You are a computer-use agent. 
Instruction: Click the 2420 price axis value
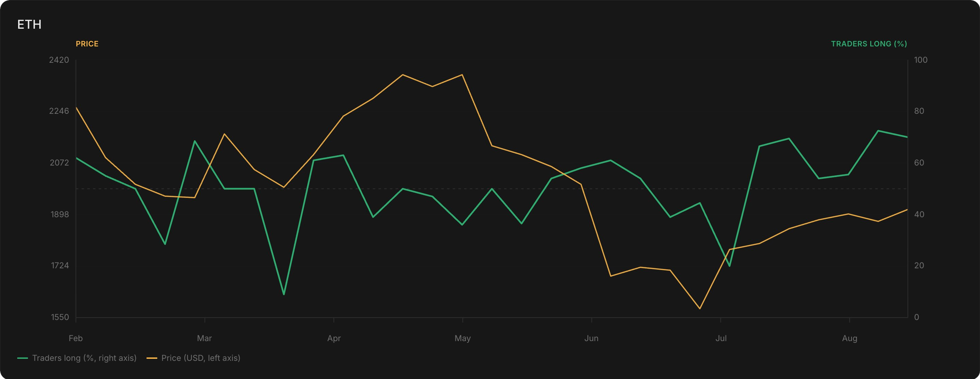point(59,60)
